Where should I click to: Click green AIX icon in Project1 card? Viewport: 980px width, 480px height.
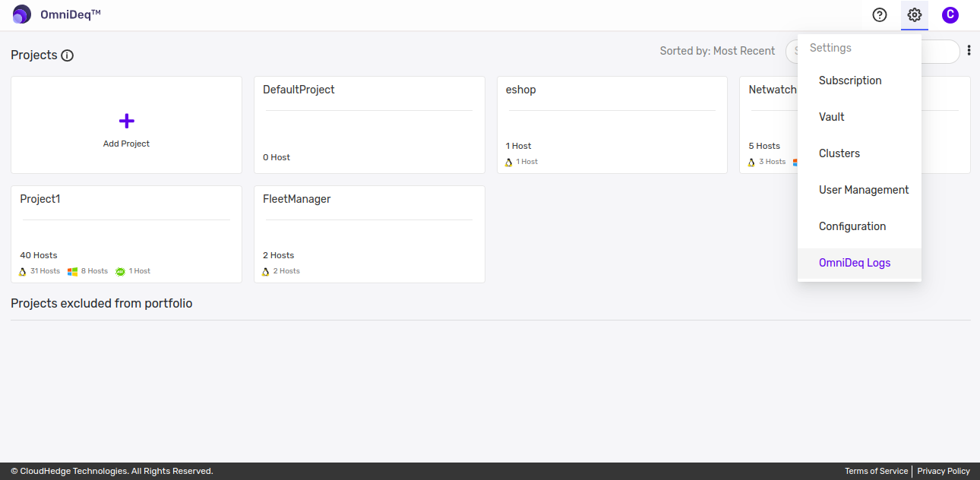[x=120, y=271]
